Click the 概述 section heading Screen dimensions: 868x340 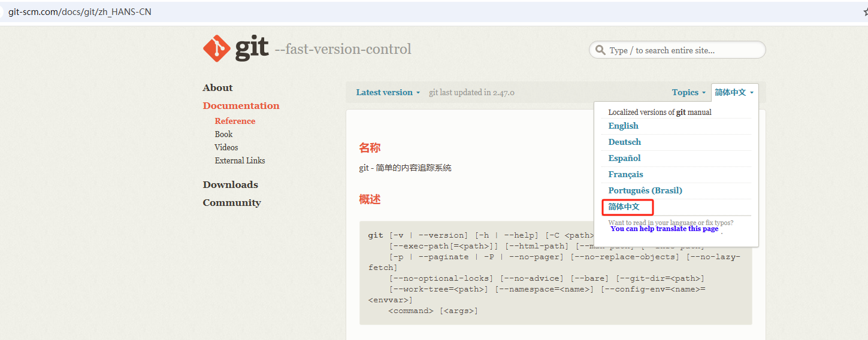(370, 199)
